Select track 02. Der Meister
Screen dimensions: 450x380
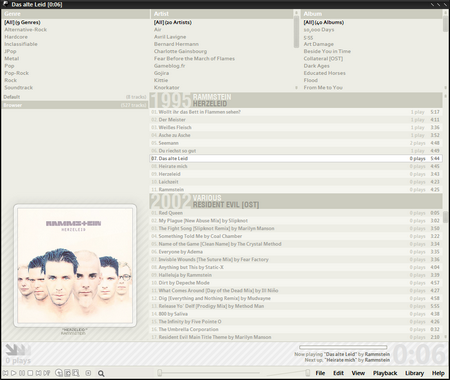pyautogui.click(x=296, y=120)
